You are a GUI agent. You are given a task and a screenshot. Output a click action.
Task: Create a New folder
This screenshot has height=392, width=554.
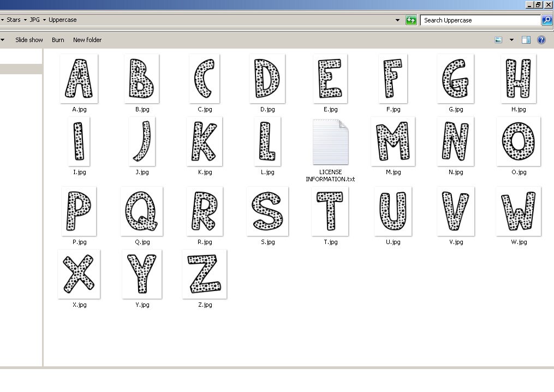tap(87, 39)
